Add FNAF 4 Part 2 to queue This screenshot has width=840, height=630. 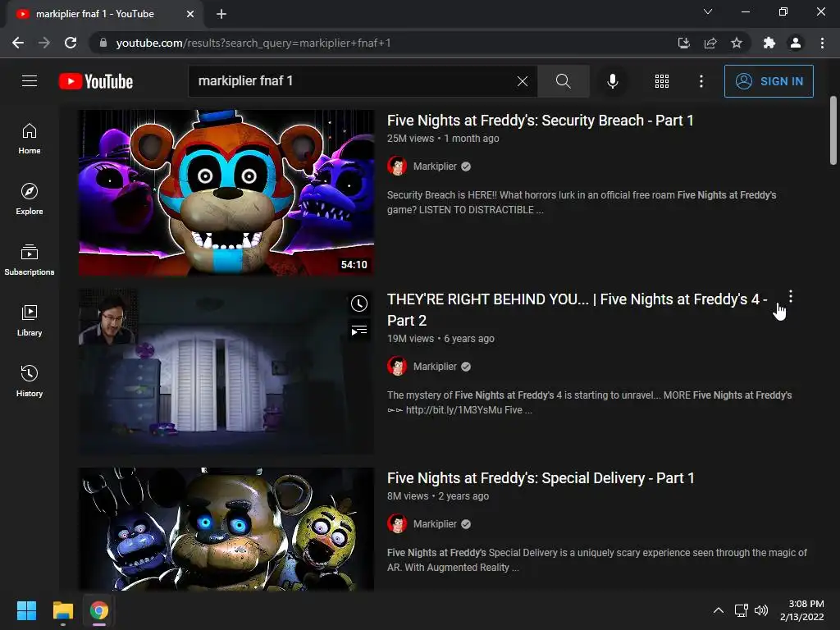click(x=359, y=331)
